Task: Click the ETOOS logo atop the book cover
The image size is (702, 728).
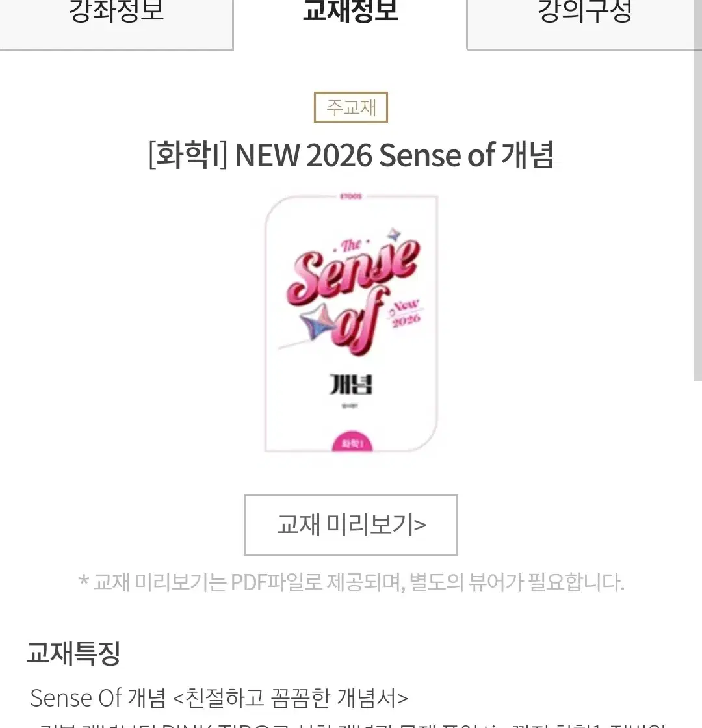Action: (x=350, y=196)
